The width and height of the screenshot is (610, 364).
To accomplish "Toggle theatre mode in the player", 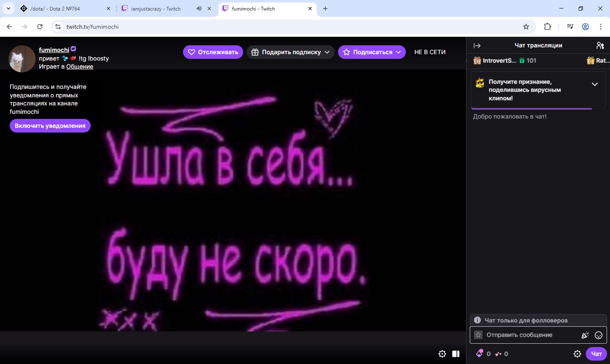I will (x=456, y=354).
